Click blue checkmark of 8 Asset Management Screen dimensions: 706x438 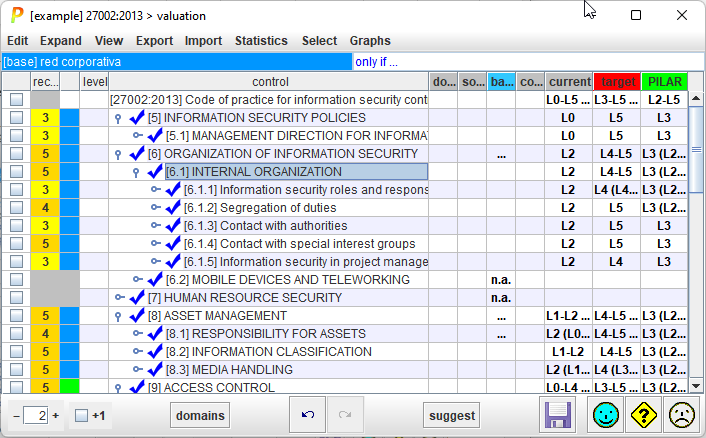click(137, 316)
